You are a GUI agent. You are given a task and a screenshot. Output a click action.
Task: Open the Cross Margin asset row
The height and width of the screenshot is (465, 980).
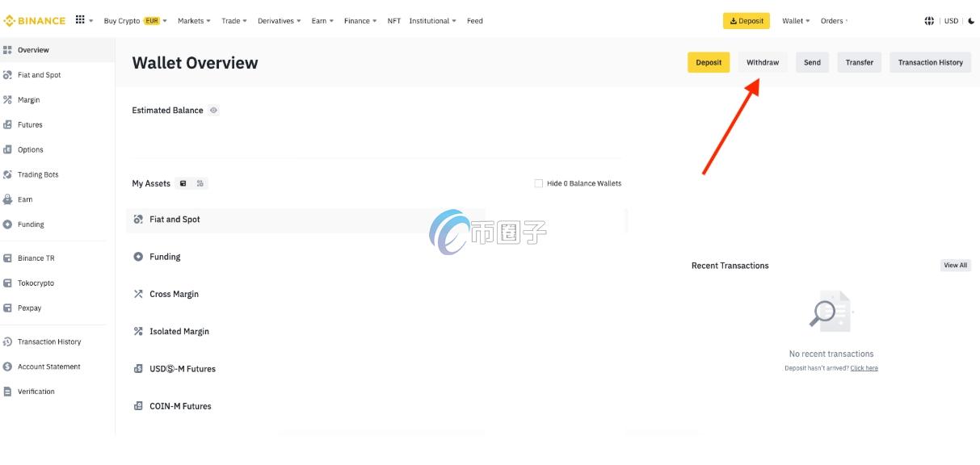coord(174,295)
